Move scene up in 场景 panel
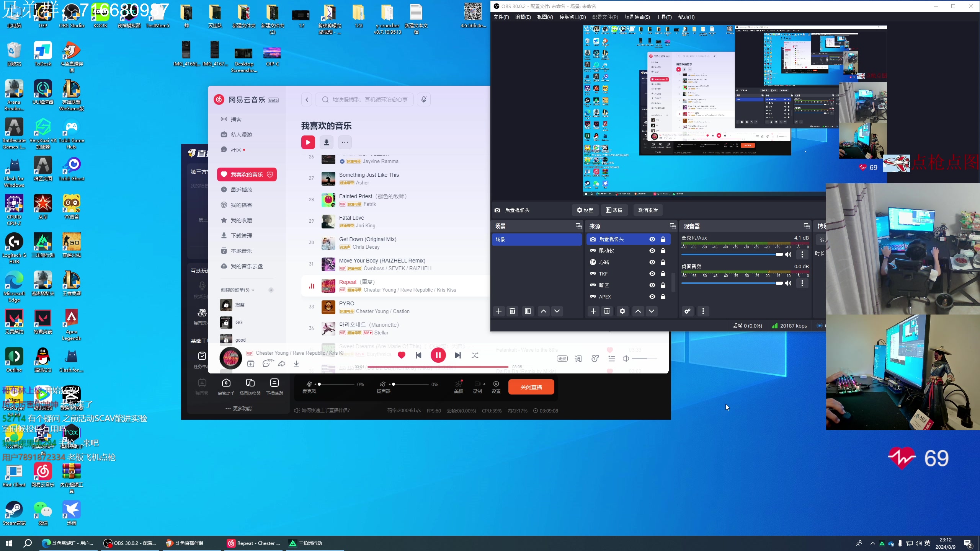Screen dimensions: 980x551 [544, 311]
